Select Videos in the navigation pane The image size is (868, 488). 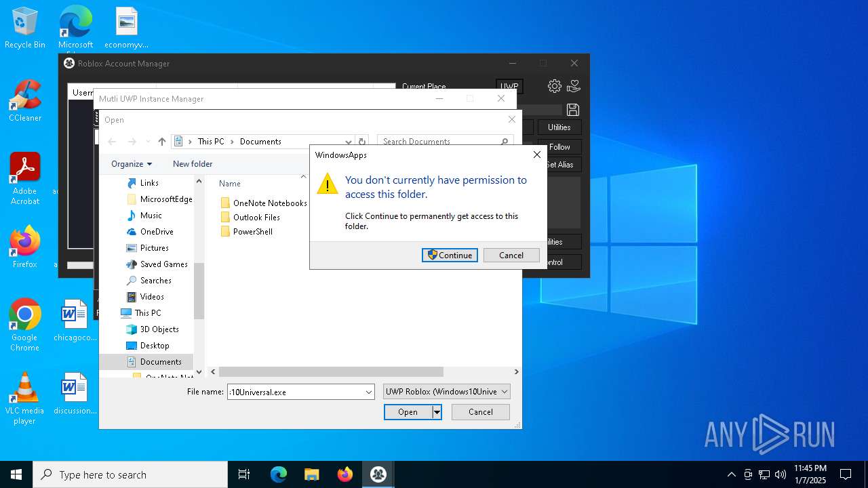[x=152, y=297]
